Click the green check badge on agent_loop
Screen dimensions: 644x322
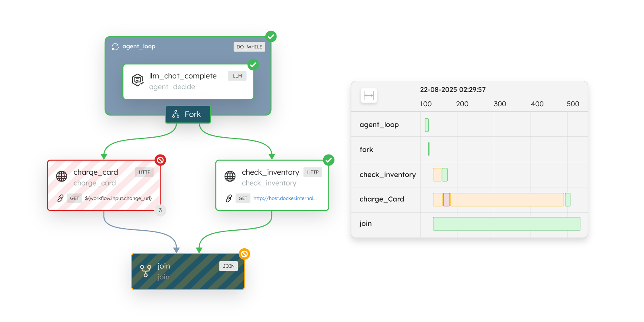(x=271, y=37)
